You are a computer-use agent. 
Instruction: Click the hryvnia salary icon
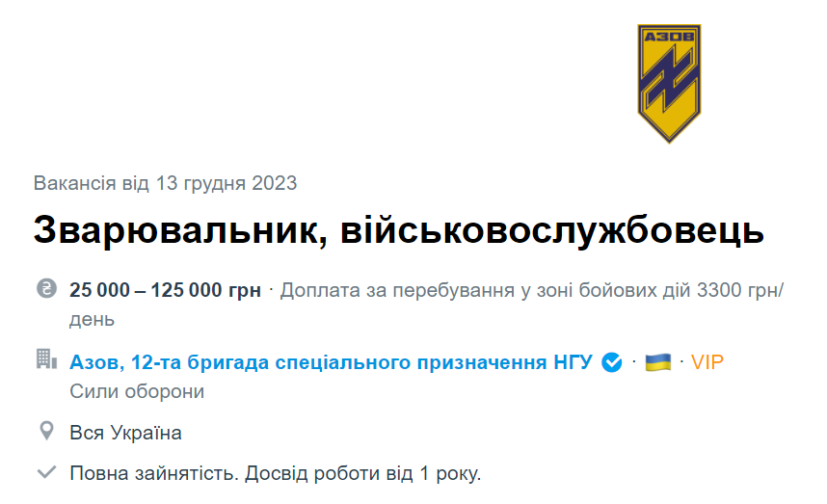(x=45, y=289)
